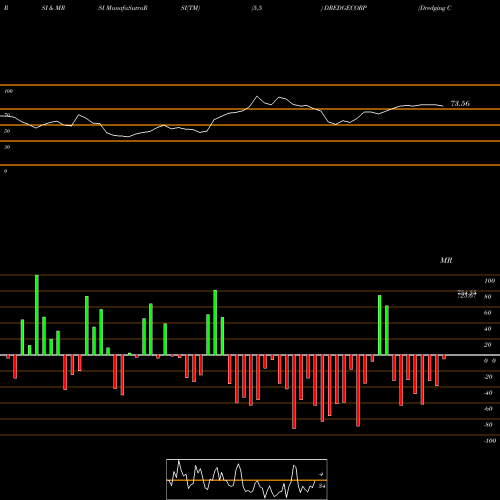The height and width of the screenshot is (500, 500).
Task: Click the RSI '70' level label
Action: pyautogui.click(x=7, y=115)
